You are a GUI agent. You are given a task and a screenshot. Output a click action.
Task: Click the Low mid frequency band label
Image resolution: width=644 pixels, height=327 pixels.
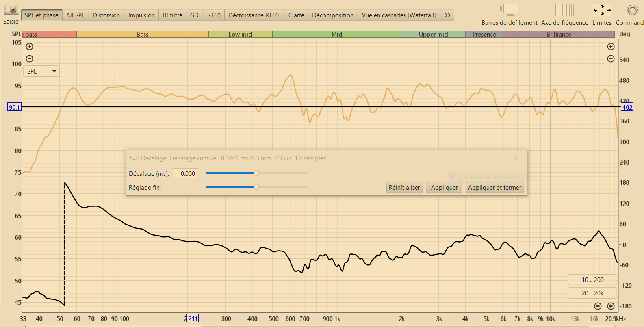(x=241, y=35)
